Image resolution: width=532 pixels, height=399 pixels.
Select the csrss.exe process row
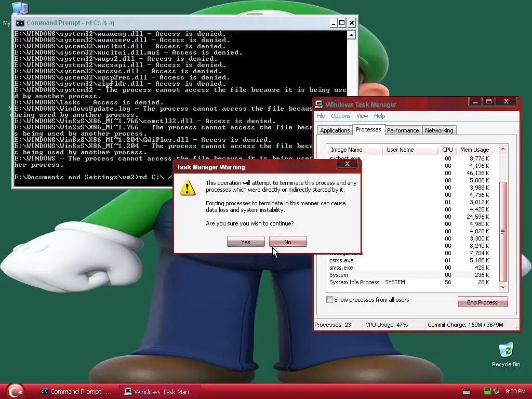(x=412, y=261)
